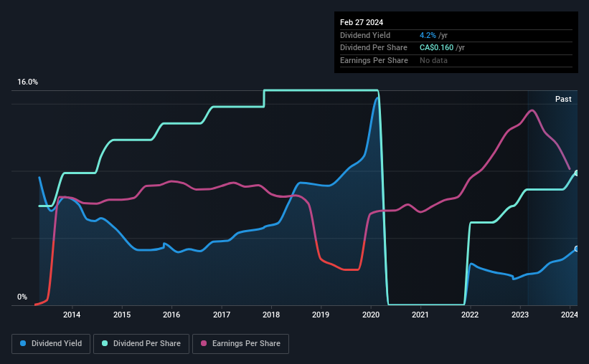Screen dimensions: 589x364
Task: Toggle the Dividend Yield legend button
Action: pyautogui.click(x=51, y=344)
